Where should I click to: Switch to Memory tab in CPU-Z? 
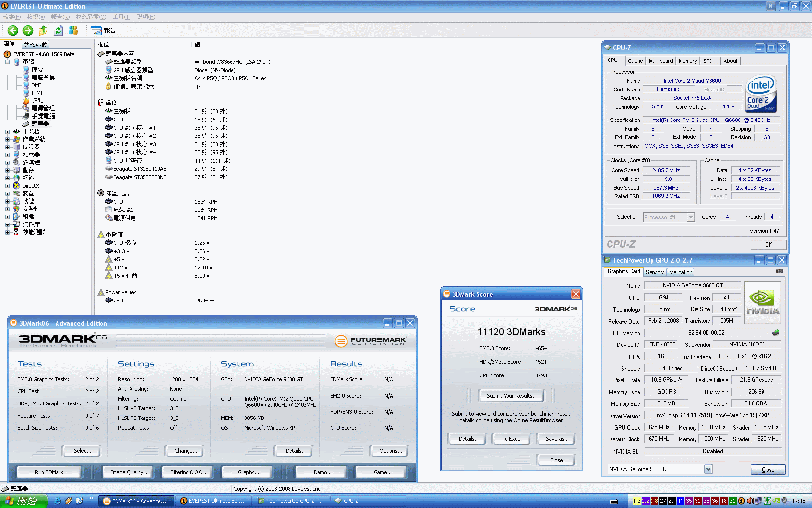pos(688,61)
